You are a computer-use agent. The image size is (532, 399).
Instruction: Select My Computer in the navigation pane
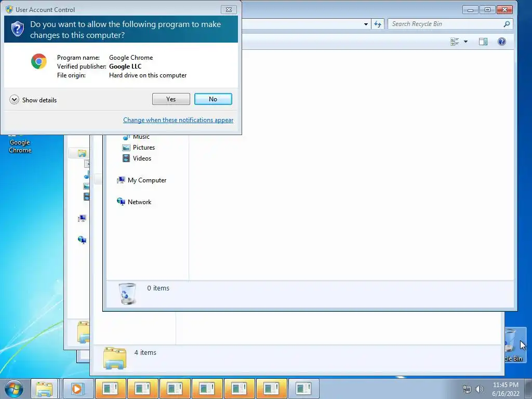(x=147, y=180)
